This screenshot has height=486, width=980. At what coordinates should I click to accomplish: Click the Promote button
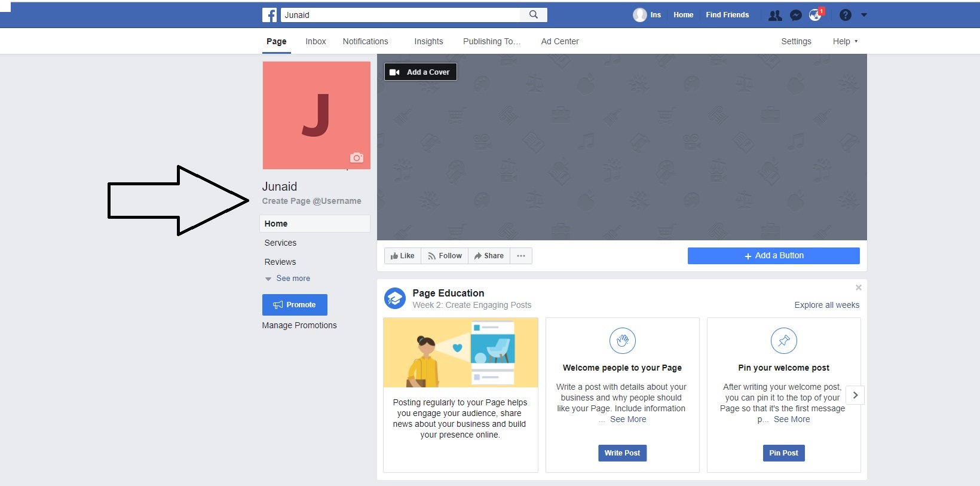pyautogui.click(x=295, y=305)
